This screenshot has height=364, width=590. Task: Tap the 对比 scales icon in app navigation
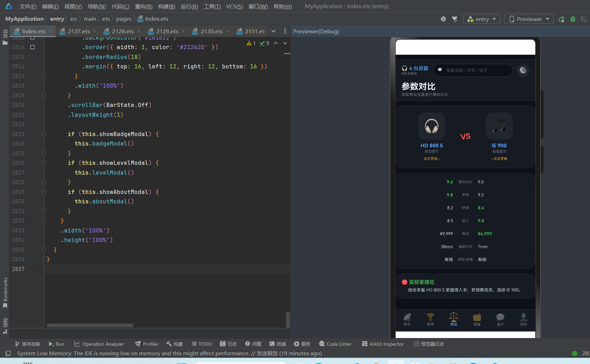[454, 319]
